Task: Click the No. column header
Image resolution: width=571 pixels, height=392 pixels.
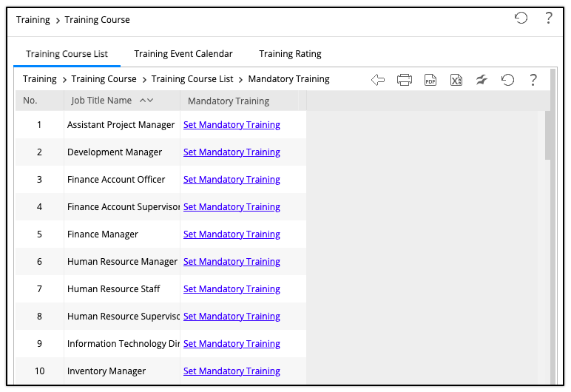Action: click(x=39, y=101)
